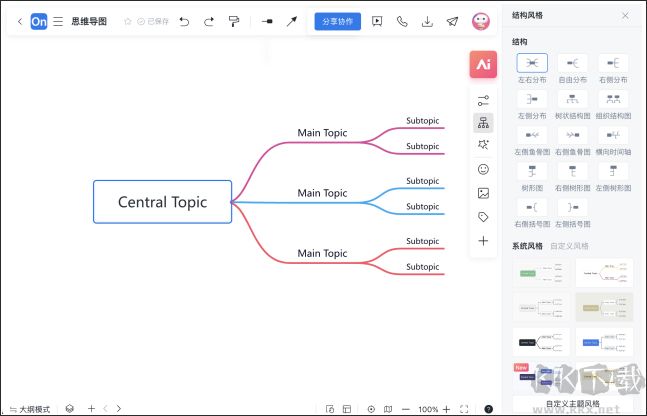The width and height of the screenshot is (647, 416).
Task: Switch to 自定义风格 tab
Action: point(569,245)
